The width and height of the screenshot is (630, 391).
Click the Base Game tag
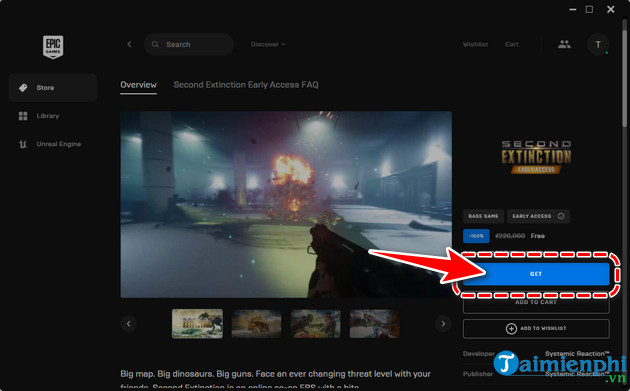tap(483, 216)
